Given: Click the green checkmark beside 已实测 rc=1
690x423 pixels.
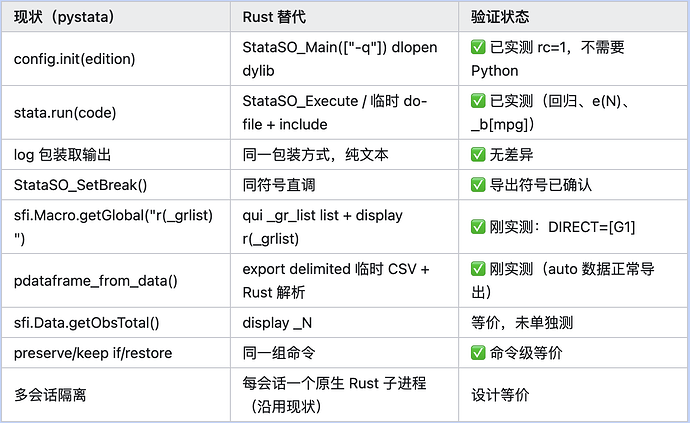Looking at the screenshot, I should pyautogui.click(x=478, y=47).
